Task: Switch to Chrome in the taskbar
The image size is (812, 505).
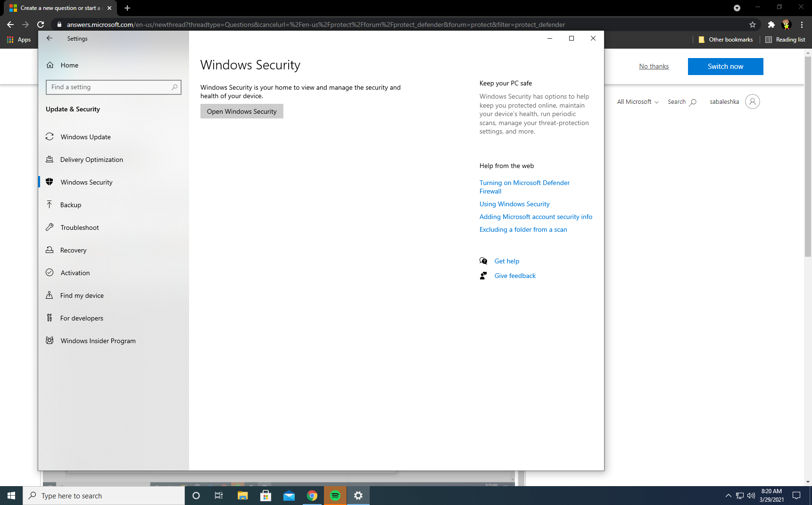Action: tap(312, 496)
